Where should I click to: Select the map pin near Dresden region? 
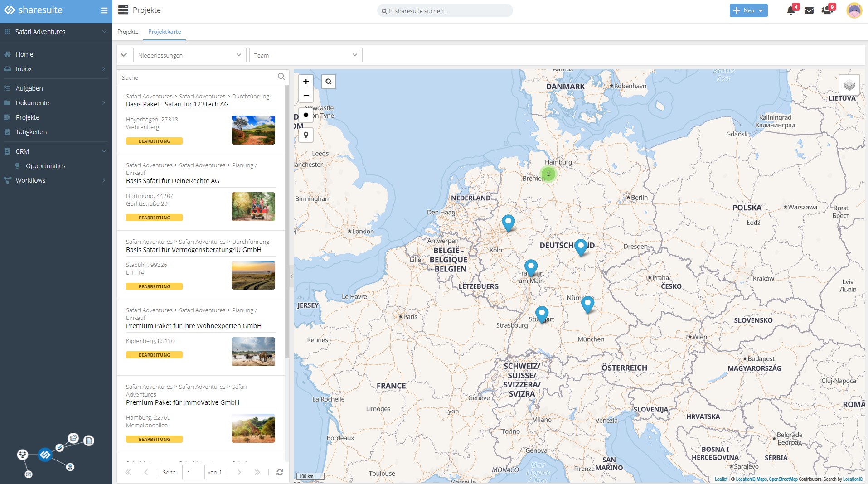pyautogui.click(x=581, y=248)
